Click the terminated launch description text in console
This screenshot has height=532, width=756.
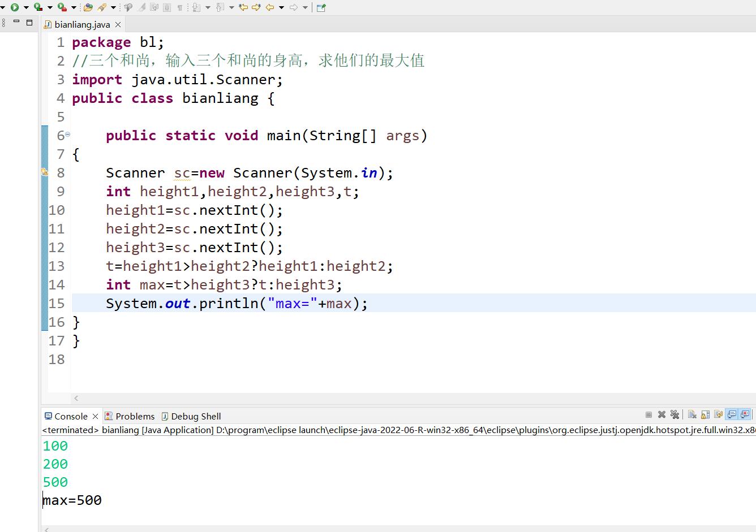click(x=399, y=430)
